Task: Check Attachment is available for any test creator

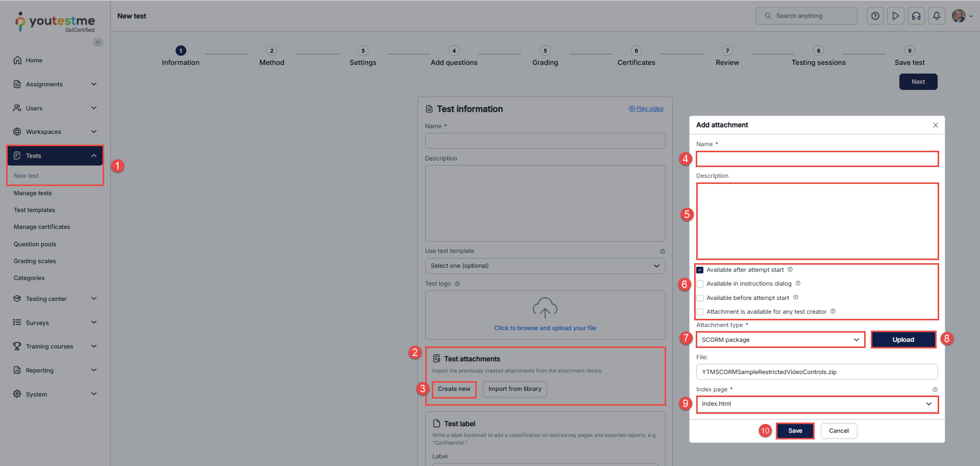Action: 700,312
